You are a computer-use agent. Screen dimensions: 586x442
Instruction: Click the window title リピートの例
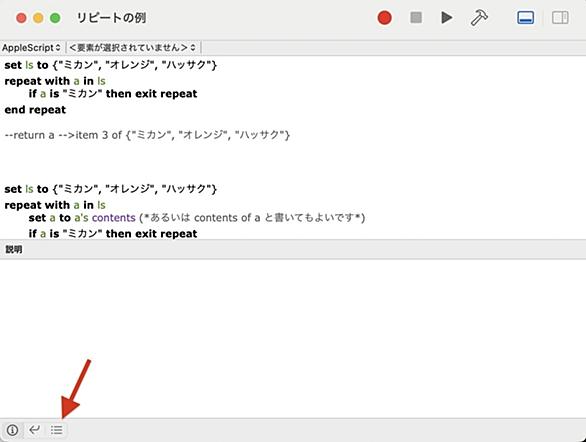[111, 18]
